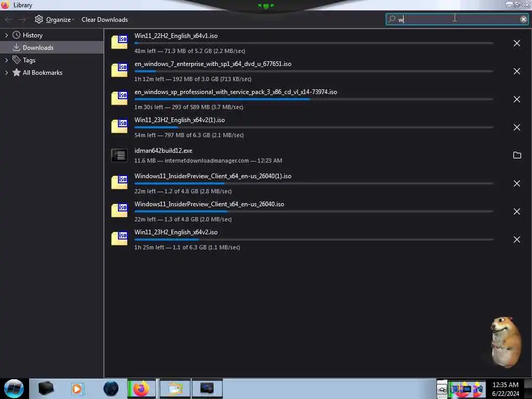This screenshot has height=399, width=532.
Task: Click the magnifier icon in the search box
Action: pyautogui.click(x=392, y=19)
